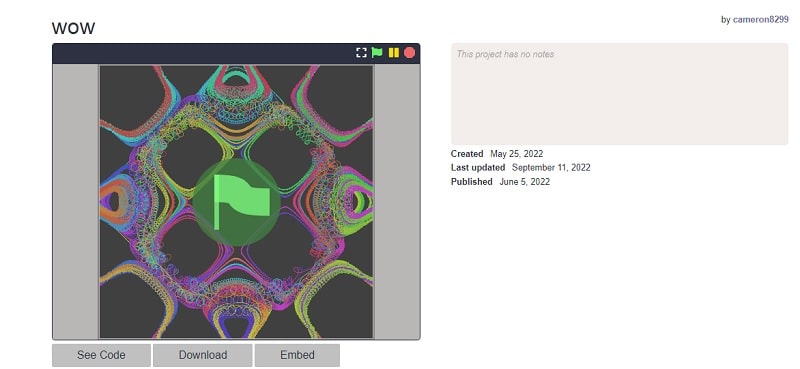Start the project via the large center flag
The image size is (800, 369).
click(237, 202)
